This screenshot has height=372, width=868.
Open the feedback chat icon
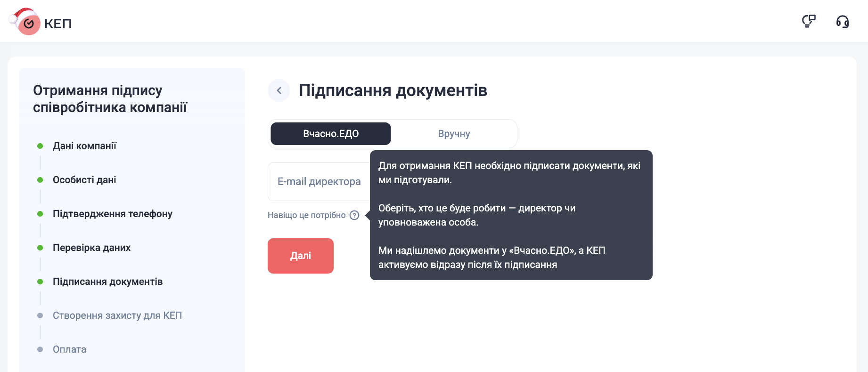pyautogui.click(x=809, y=21)
